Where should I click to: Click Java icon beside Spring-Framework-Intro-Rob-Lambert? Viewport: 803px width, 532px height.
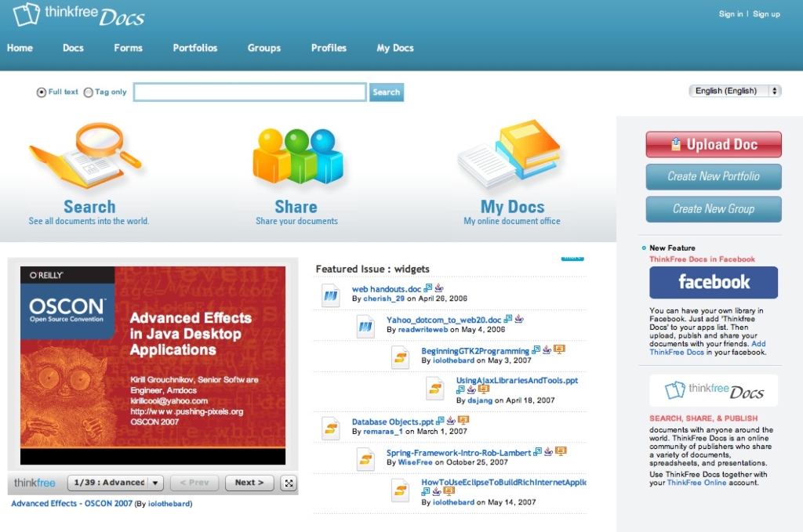pyautogui.click(x=548, y=451)
